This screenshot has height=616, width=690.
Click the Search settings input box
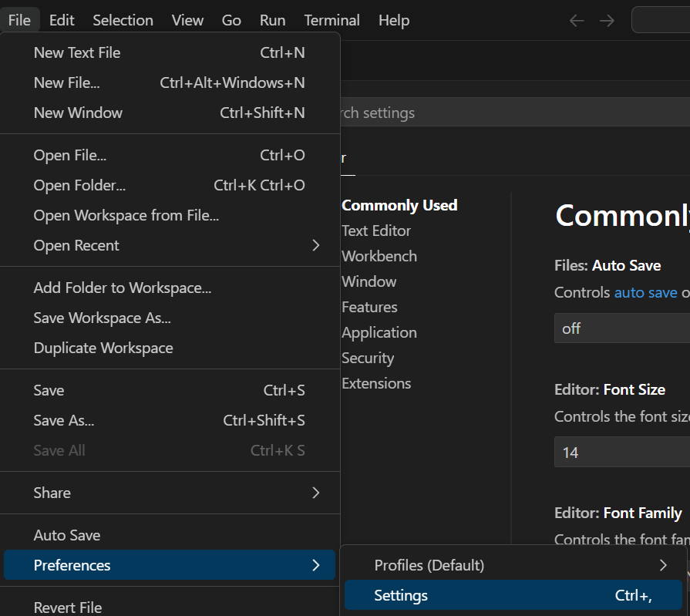pyautogui.click(x=509, y=113)
